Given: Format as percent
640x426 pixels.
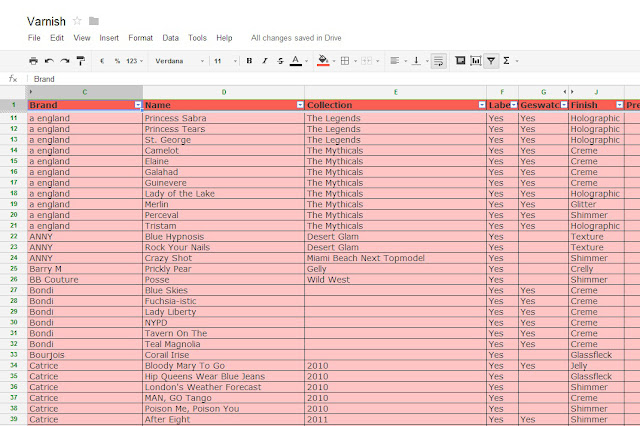Looking at the screenshot, I should click(117, 61).
